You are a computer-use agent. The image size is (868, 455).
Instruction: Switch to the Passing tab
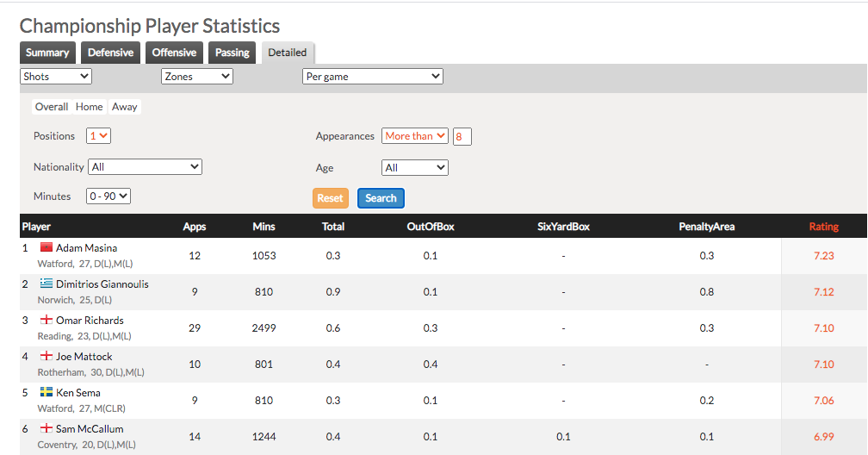(232, 53)
